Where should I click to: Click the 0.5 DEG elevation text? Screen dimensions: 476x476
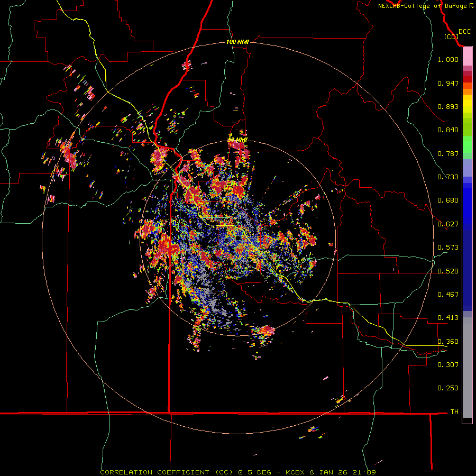click(254, 472)
